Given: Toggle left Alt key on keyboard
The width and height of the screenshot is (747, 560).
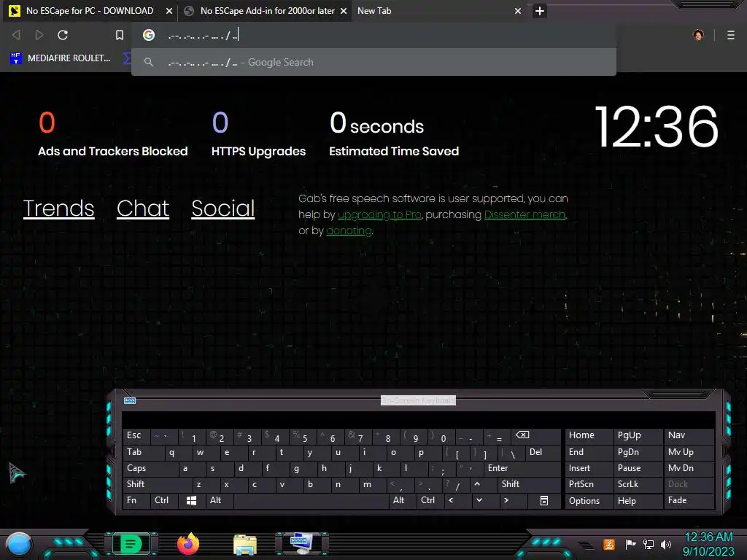Looking at the screenshot, I should click(219, 500).
